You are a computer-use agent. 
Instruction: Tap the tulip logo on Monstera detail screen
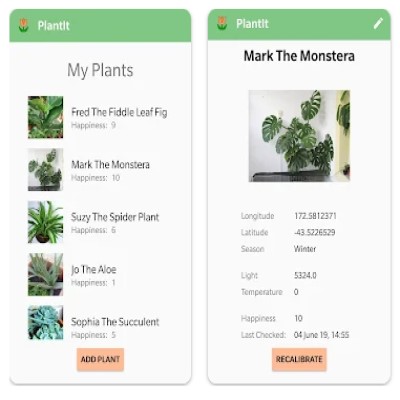(222, 23)
